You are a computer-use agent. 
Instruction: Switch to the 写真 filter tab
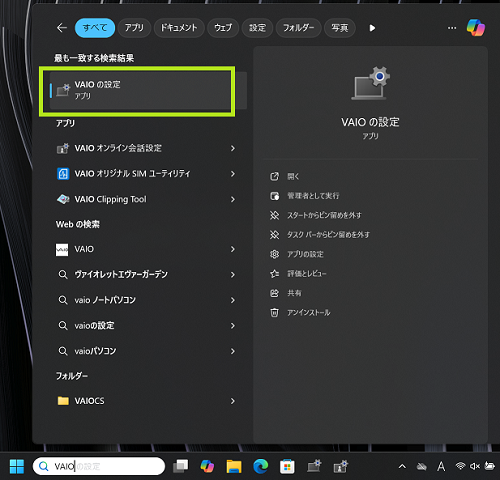point(340,28)
